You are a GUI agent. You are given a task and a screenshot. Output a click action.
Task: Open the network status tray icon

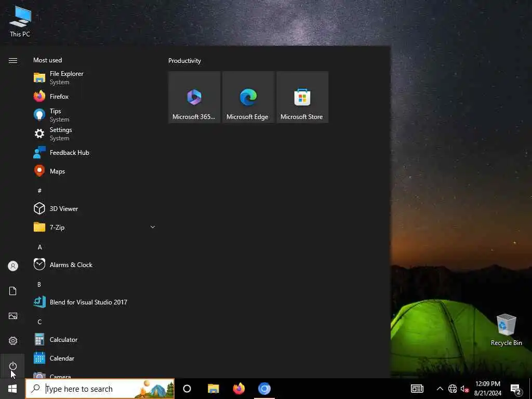coord(453,389)
